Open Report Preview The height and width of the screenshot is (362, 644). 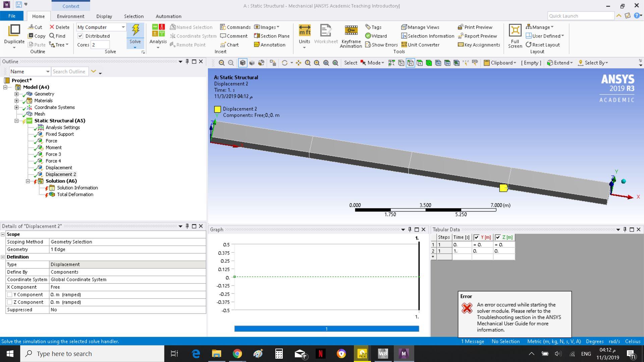477,36
